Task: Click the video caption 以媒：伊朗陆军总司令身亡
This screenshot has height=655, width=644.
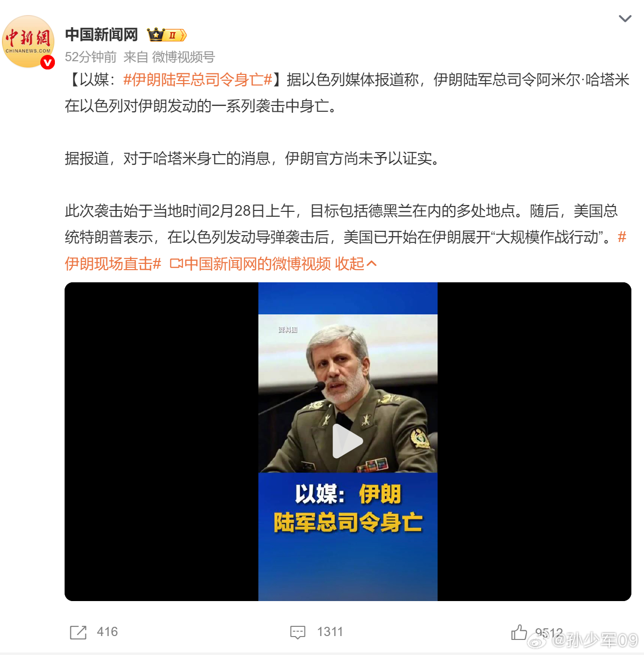Action: (x=348, y=508)
